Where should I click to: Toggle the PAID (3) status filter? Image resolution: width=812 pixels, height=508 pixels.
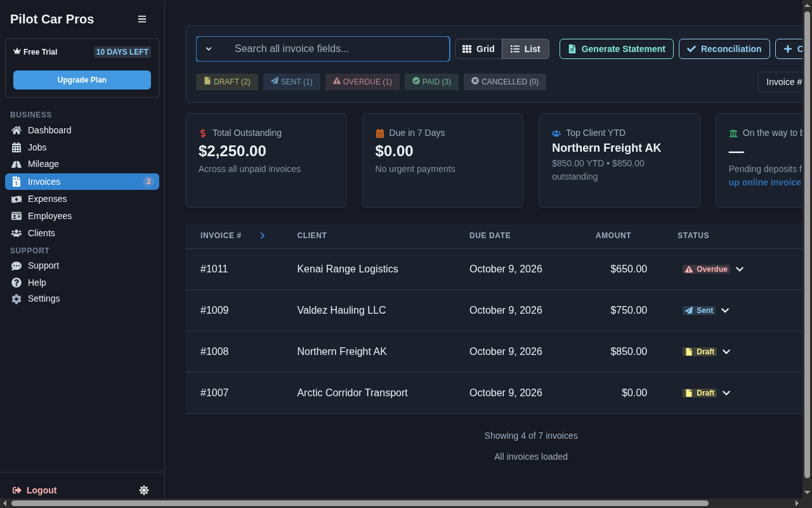point(431,82)
